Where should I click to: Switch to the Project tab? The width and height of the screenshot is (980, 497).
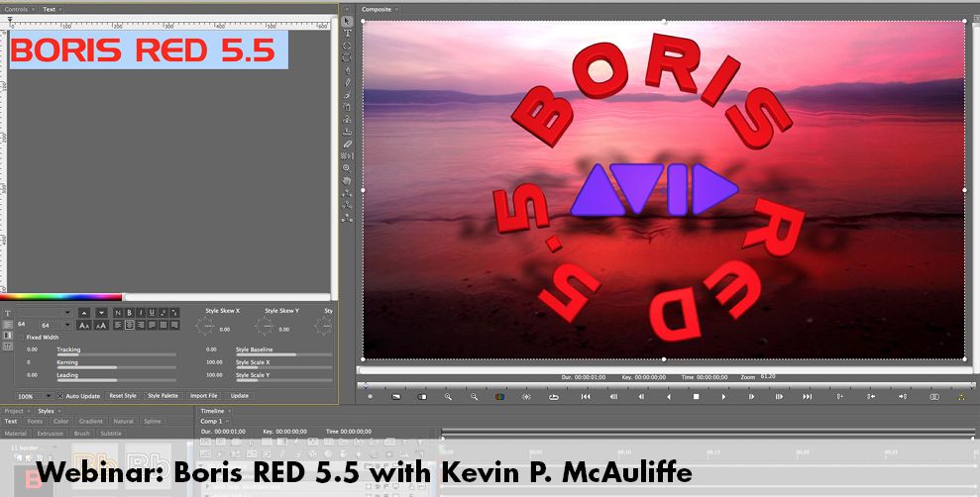pos(14,411)
